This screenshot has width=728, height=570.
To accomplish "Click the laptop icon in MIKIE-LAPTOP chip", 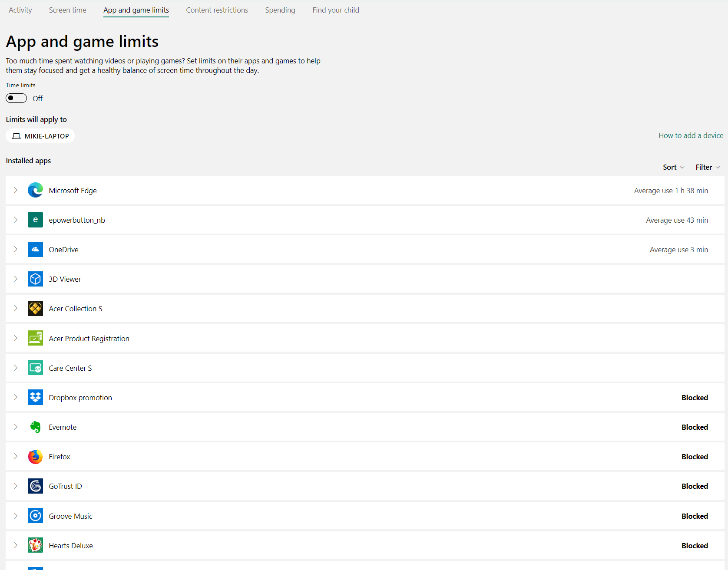I will click(17, 136).
